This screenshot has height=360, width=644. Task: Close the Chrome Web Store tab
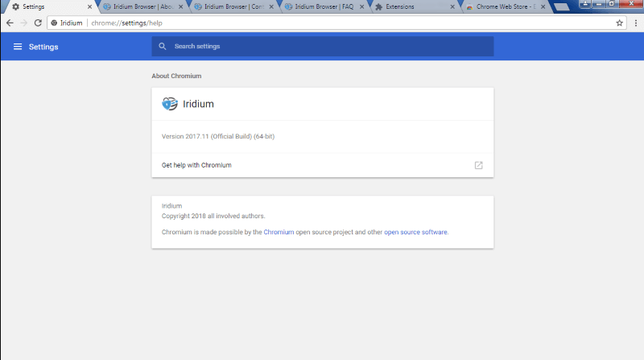tap(543, 6)
